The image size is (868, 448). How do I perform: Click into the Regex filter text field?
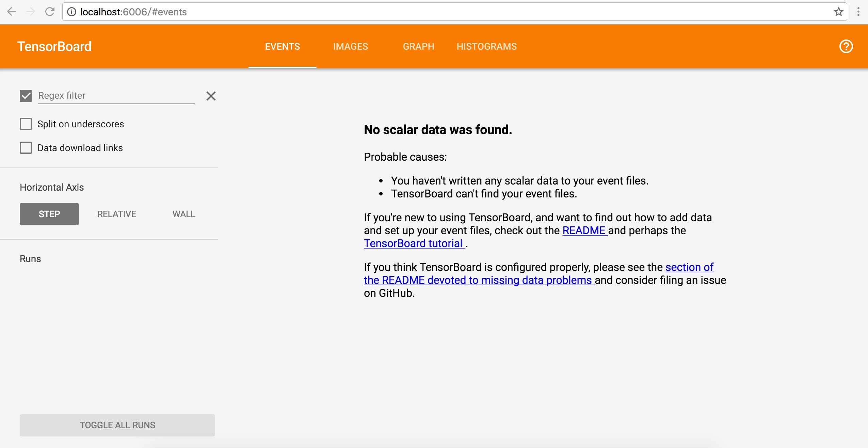(x=116, y=96)
